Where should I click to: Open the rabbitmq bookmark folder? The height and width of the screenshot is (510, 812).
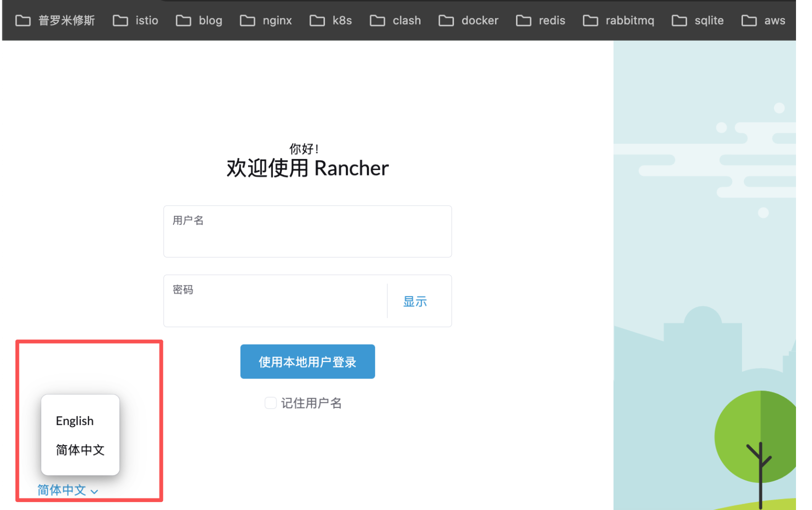618,20
